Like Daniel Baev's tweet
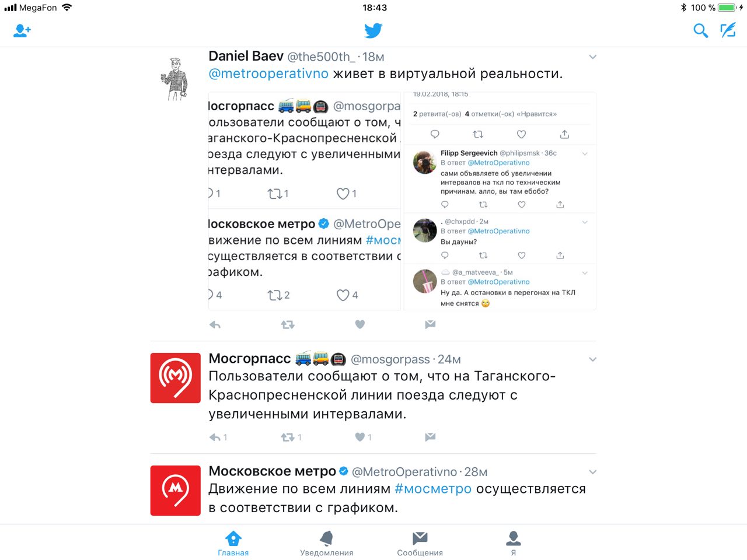The image size is (747, 560). tap(360, 325)
